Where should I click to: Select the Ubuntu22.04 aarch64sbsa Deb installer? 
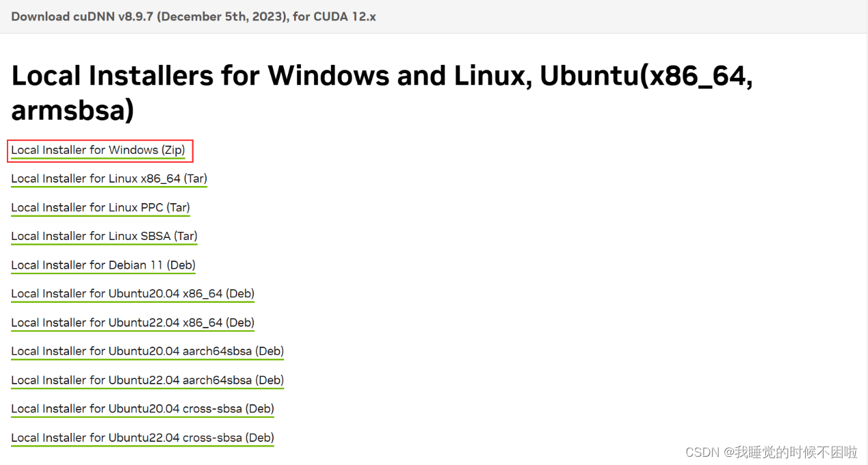(147, 380)
